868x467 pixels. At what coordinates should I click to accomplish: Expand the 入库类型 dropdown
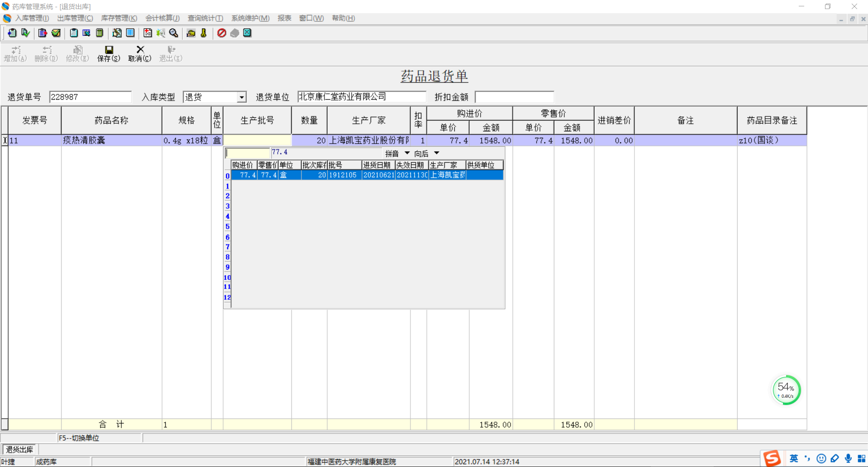(242, 97)
